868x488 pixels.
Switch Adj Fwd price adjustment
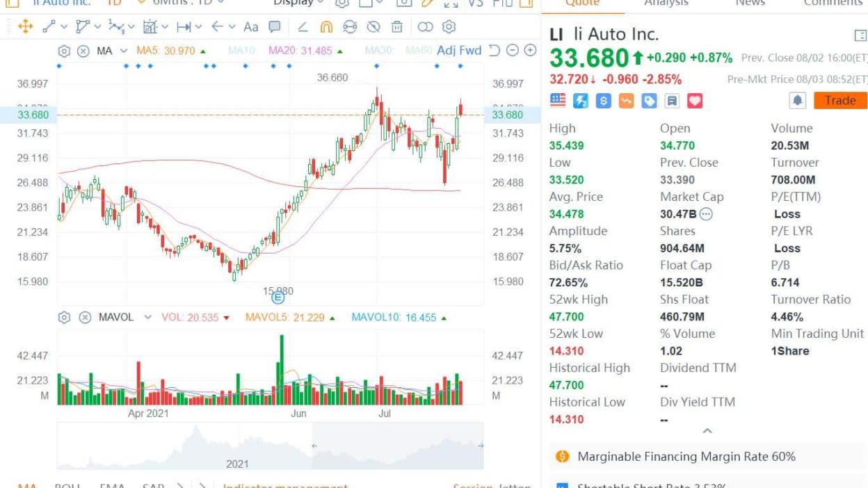click(459, 51)
